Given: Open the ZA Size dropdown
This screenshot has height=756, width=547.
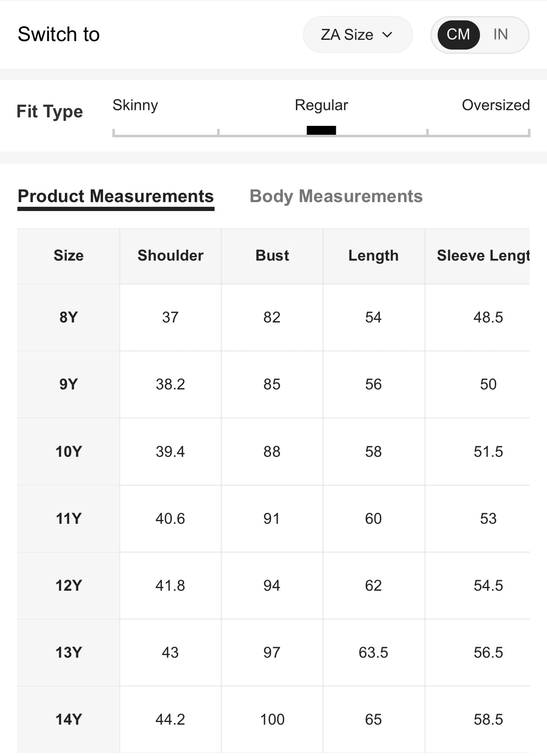Looking at the screenshot, I should tap(357, 35).
